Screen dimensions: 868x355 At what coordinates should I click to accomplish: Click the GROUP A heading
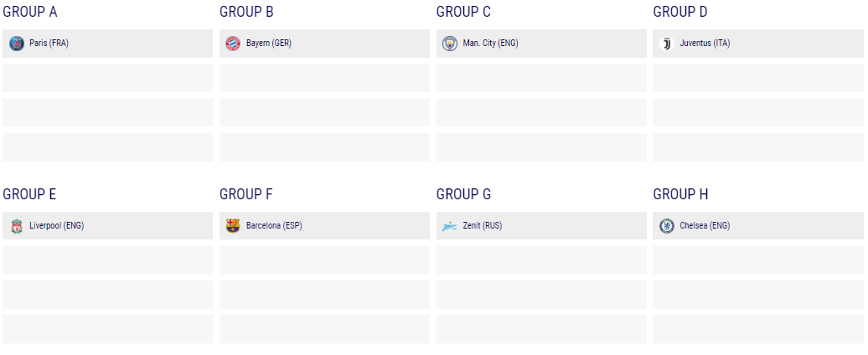pyautogui.click(x=30, y=12)
